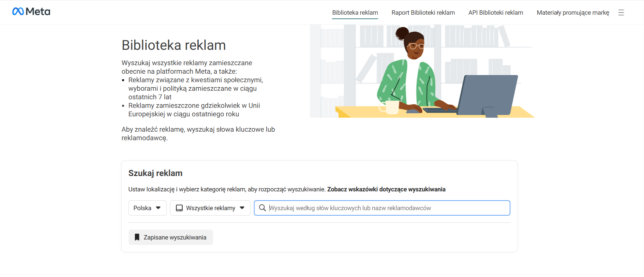Go to API Biblioteki reklam
The height and width of the screenshot is (277, 644).
tap(496, 13)
